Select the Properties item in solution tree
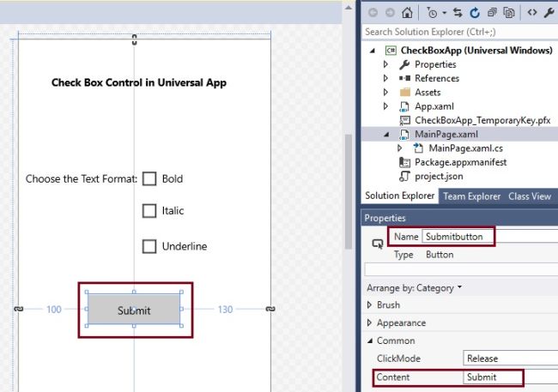The width and height of the screenshot is (558, 392). 435,64
